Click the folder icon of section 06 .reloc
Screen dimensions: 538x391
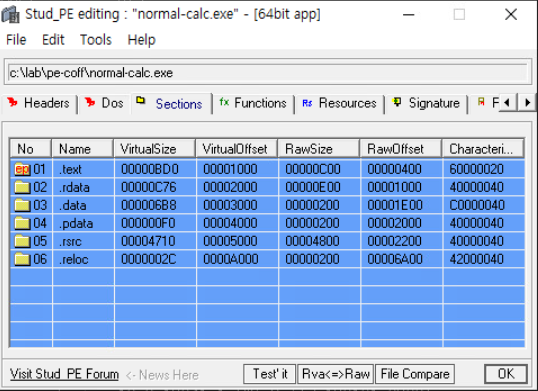(x=23, y=259)
